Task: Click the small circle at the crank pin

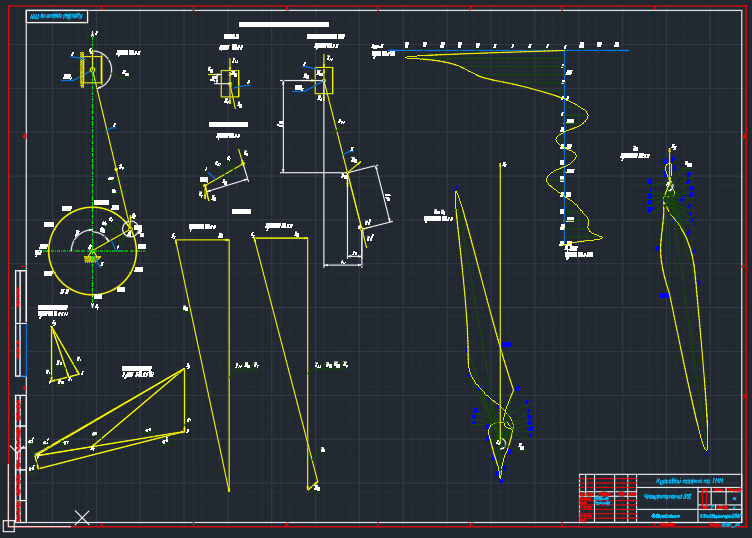Action: (x=130, y=229)
